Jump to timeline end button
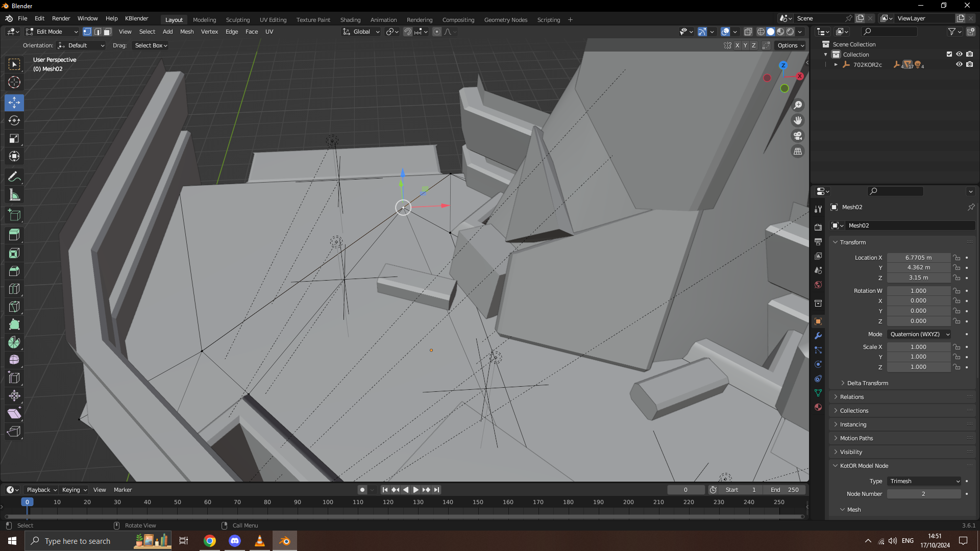The image size is (980, 551). point(436,490)
